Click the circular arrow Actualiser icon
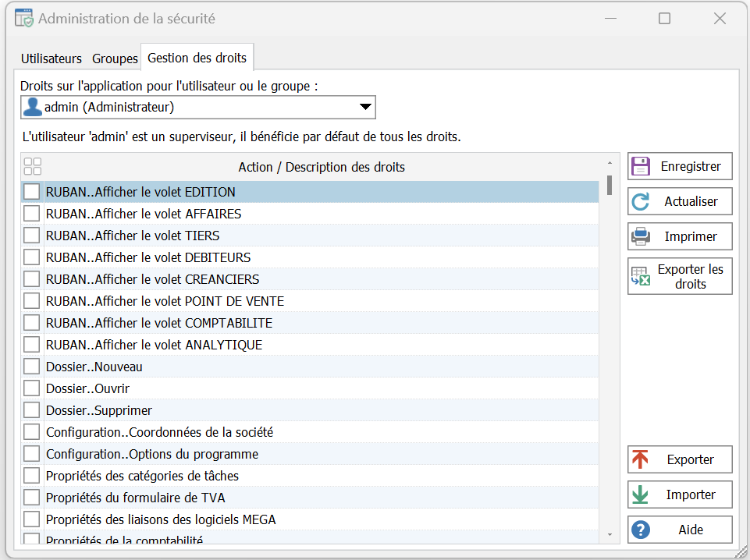This screenshot has height=560, width=750. point(641,201)
